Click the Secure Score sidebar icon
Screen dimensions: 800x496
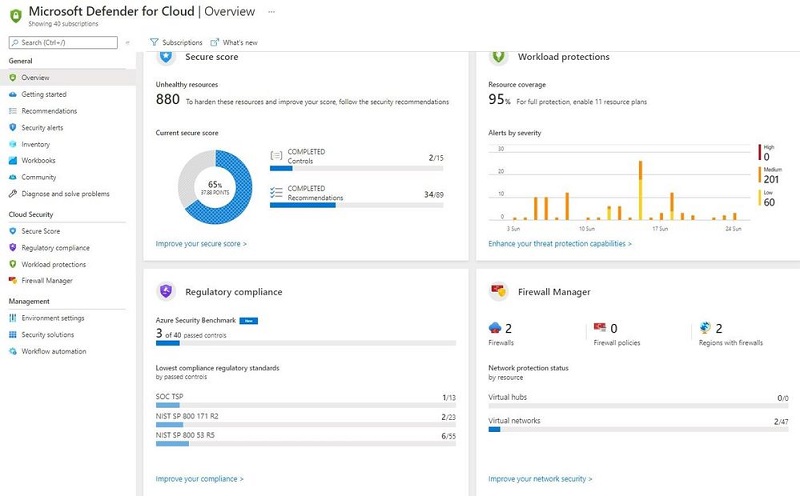[x=13, y=231]
